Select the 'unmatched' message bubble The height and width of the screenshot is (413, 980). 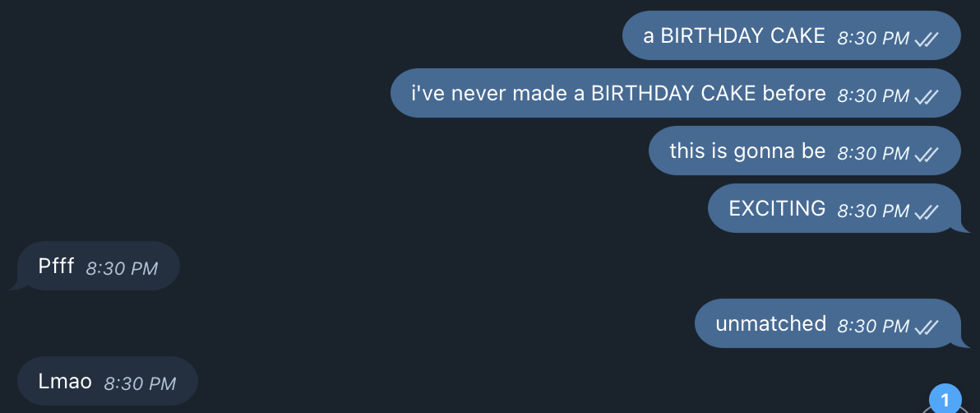pyautogui.click(x=828, y=323)
